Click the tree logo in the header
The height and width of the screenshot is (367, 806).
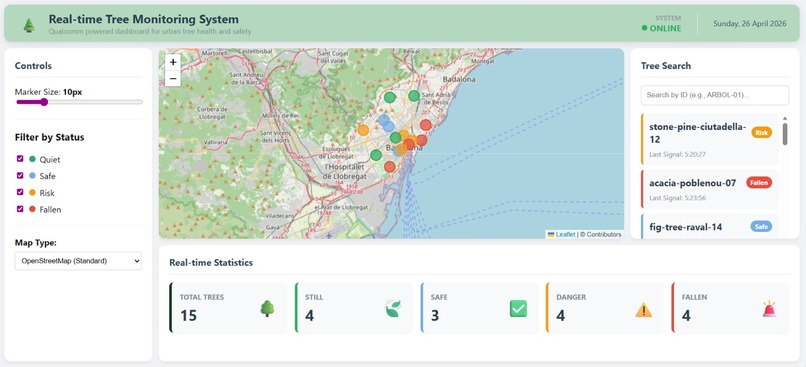(x=29, y=25)
